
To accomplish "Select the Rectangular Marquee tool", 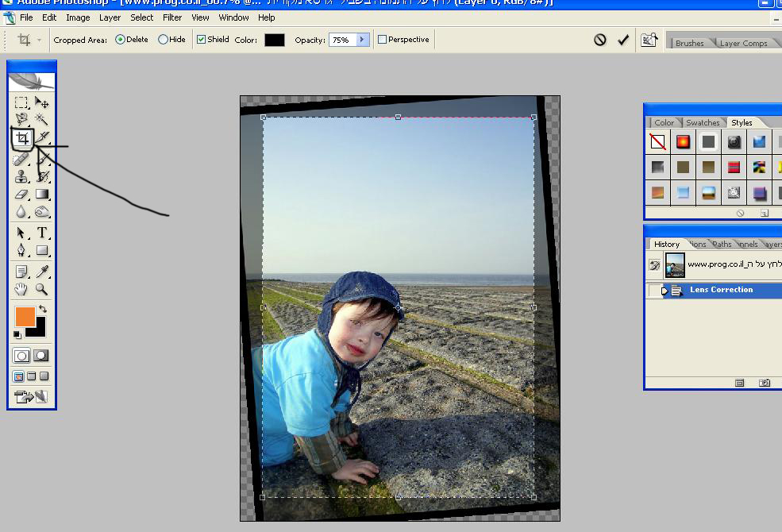I will [x=22, y=102].
